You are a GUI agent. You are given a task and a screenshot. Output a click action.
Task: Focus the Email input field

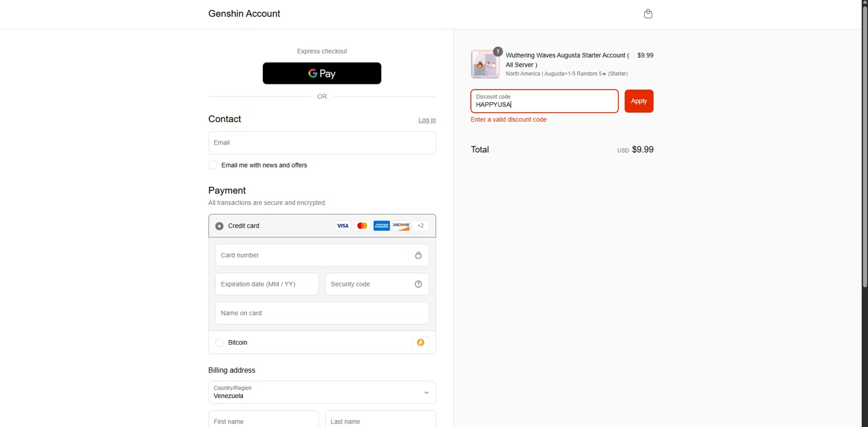point(322,142)
